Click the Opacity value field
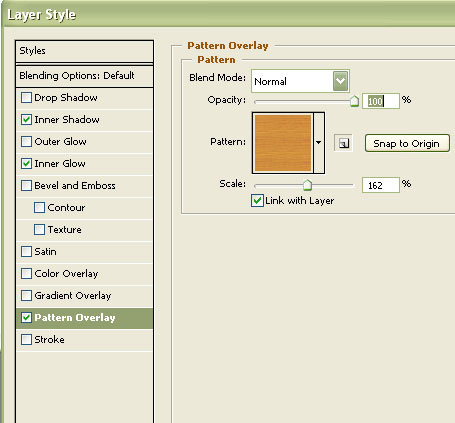 [x=381, y=101]
